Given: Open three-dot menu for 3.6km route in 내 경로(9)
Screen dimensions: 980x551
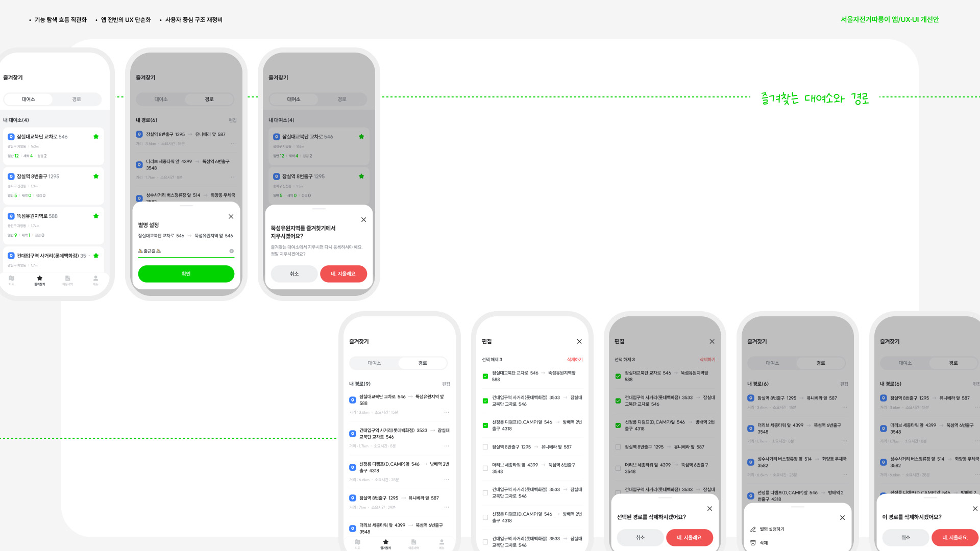Looking at the screenshot, I should pyautogui.click(x=447, y=412).
